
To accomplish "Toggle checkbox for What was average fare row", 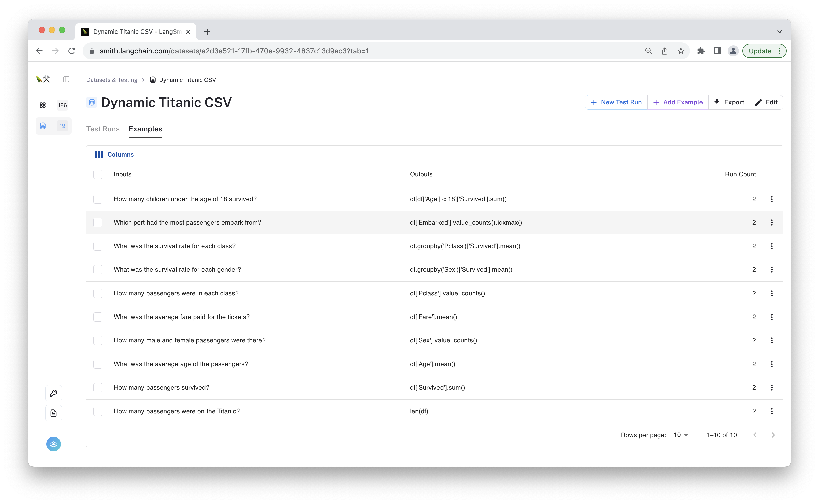I will 98,316.
